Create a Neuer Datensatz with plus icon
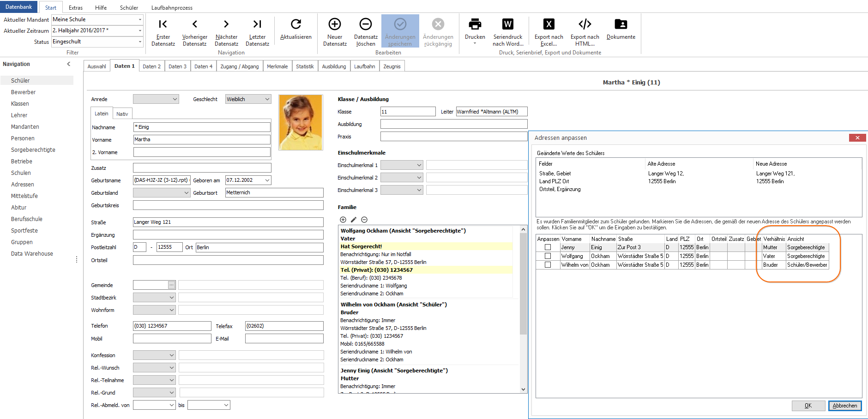Screen dimensions: 868x419 tap(335, 24)
